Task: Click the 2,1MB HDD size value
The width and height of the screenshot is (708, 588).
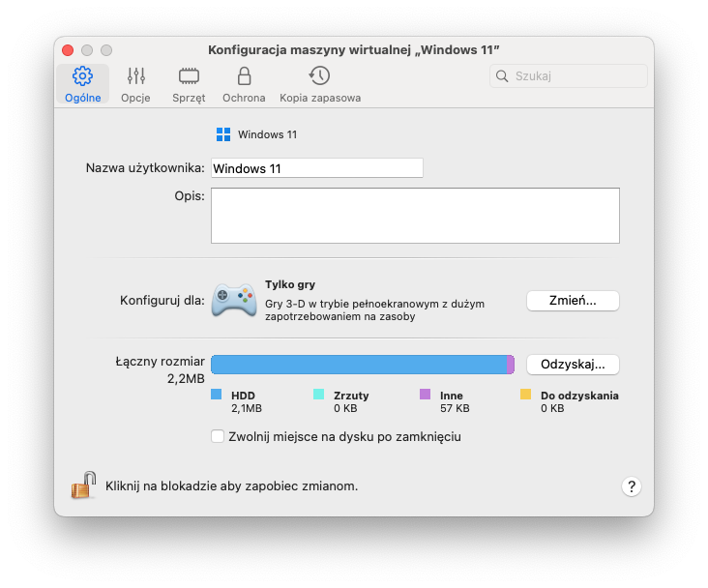Action: point(247,408)
